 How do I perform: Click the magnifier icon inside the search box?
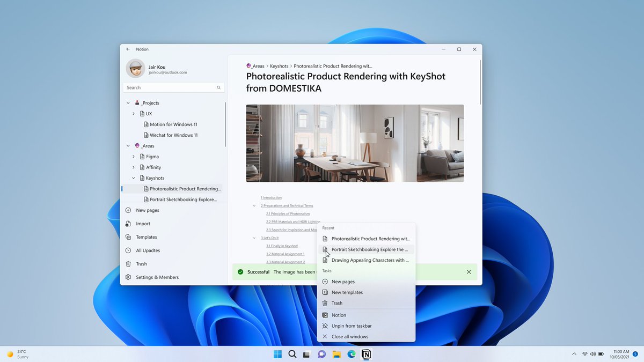pyautogui.click(x=218, y=87)
